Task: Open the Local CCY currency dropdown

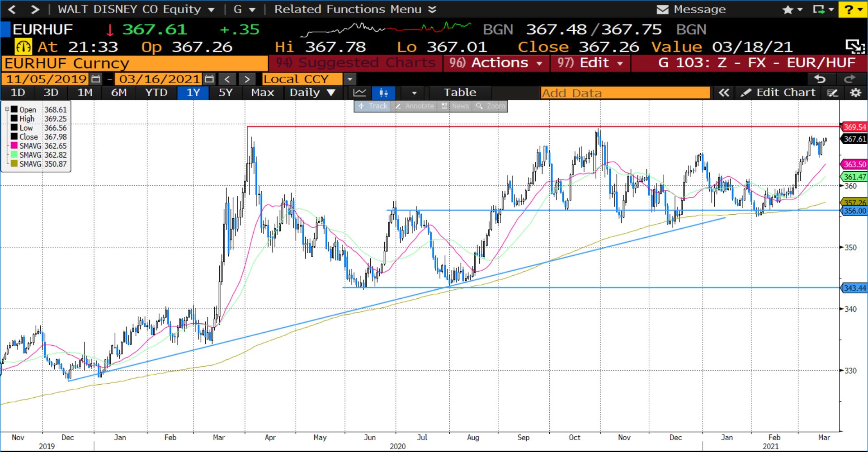Action: click(x=349, y=79)
